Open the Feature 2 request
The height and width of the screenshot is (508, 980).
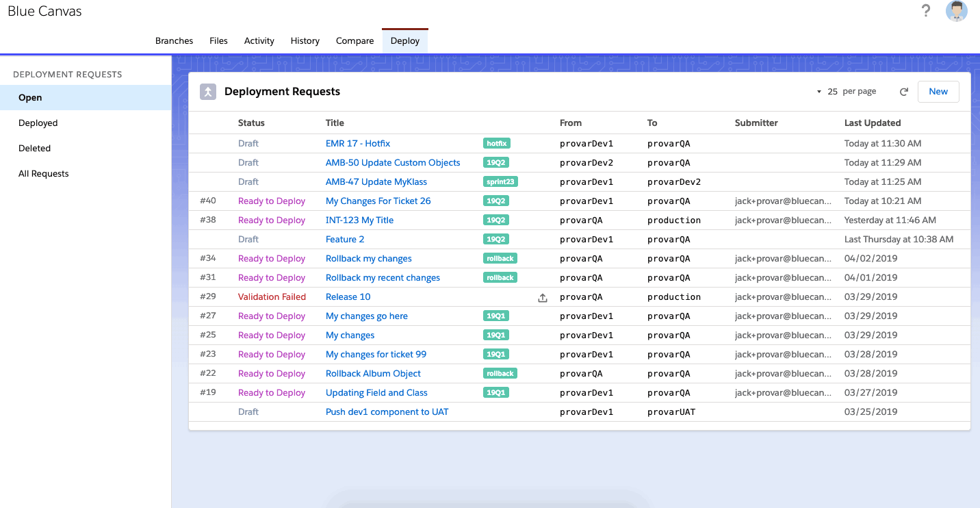pos(345,240)
